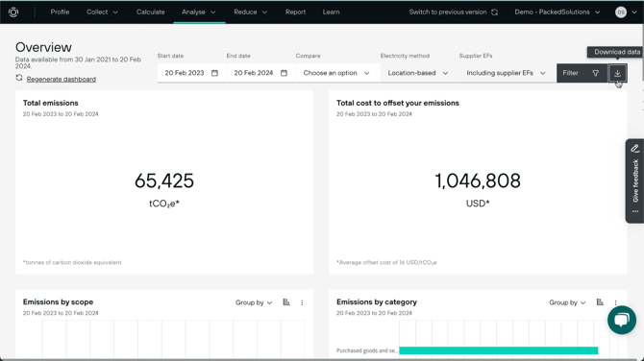The width and height of the screenshot is (644, 361).
Task: Click the pencil icon on the feedback tab
Action: tap(635, 148)
